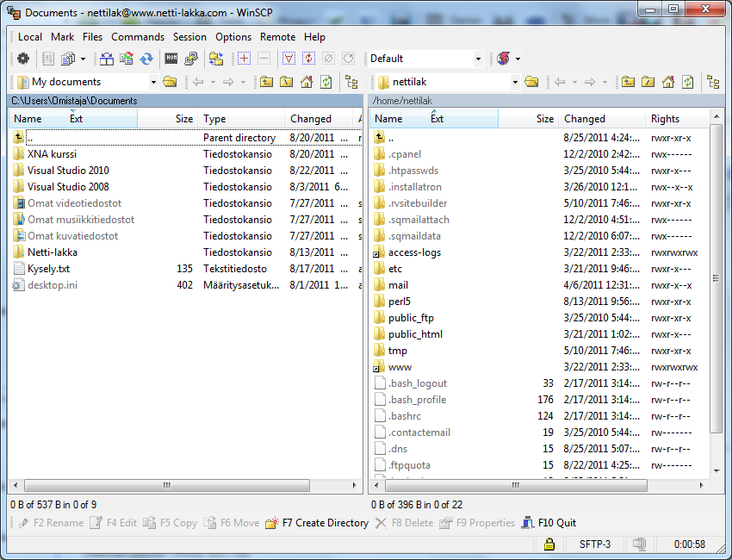Open the Remote menu

278,37
